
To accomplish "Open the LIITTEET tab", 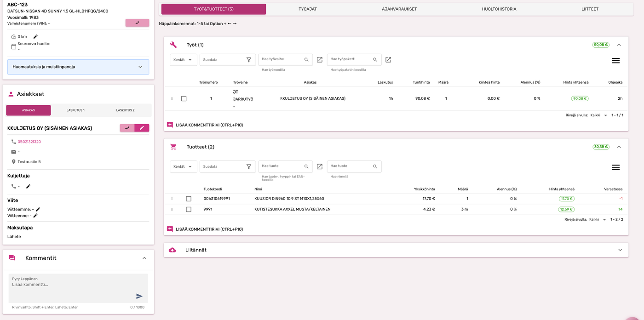I will [590, 9].
